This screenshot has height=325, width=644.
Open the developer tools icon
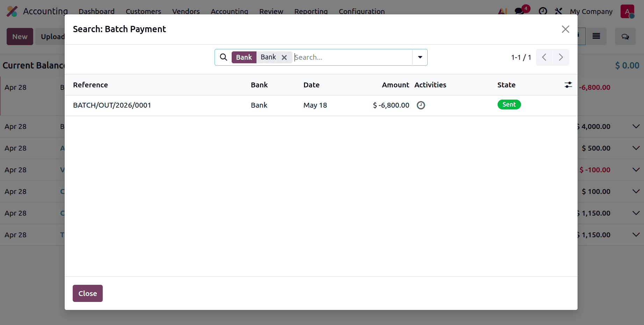pyautogui.click(x=558, y=11)
